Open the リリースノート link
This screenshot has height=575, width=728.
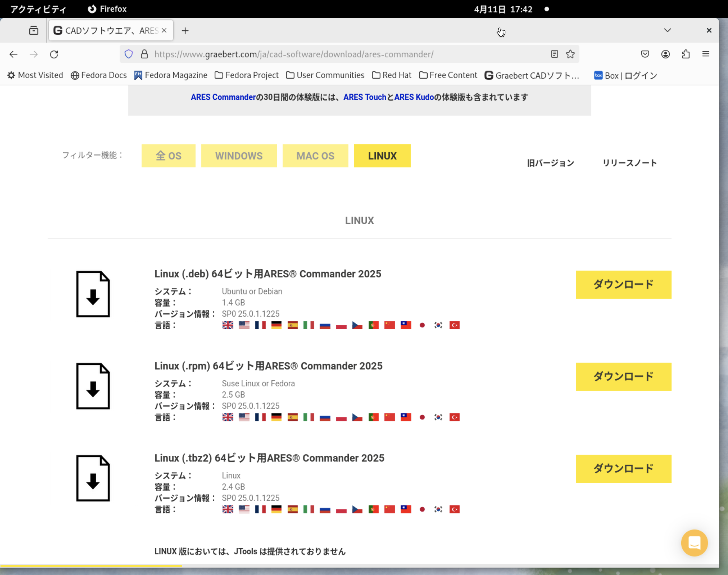click(x=630, y=163)
